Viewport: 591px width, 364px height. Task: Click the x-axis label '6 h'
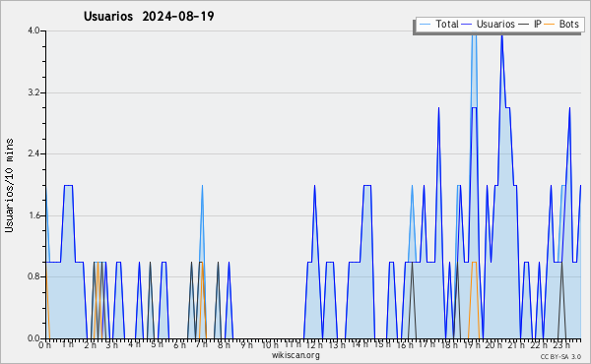click(179, 344)
